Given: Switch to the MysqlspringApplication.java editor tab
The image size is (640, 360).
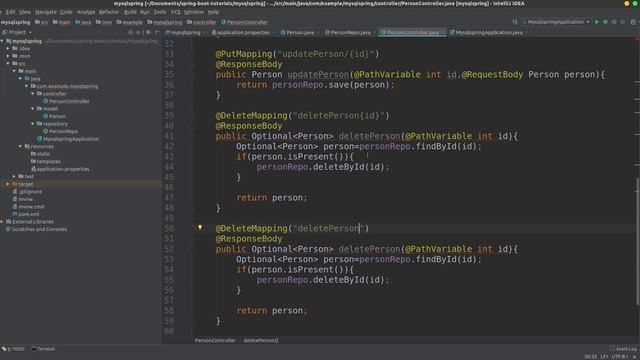Looking at the screenshot, I should [488, 32].
